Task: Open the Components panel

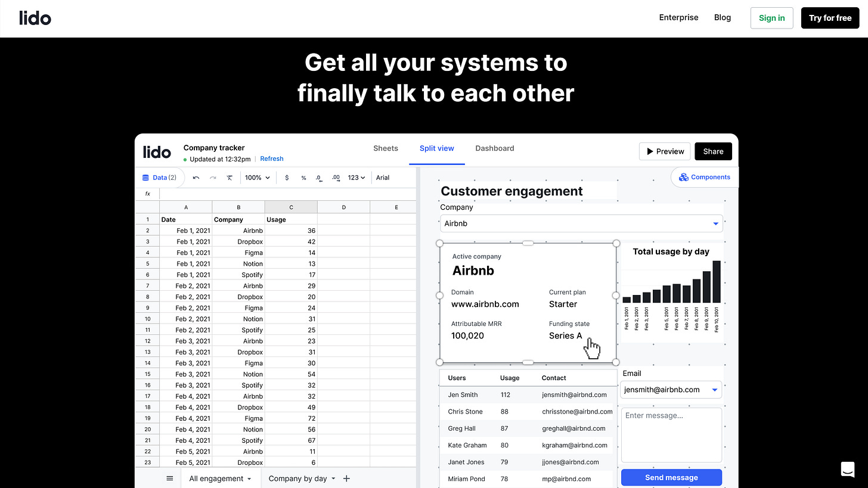Action: pyautogui.click(x=705, y=177)
